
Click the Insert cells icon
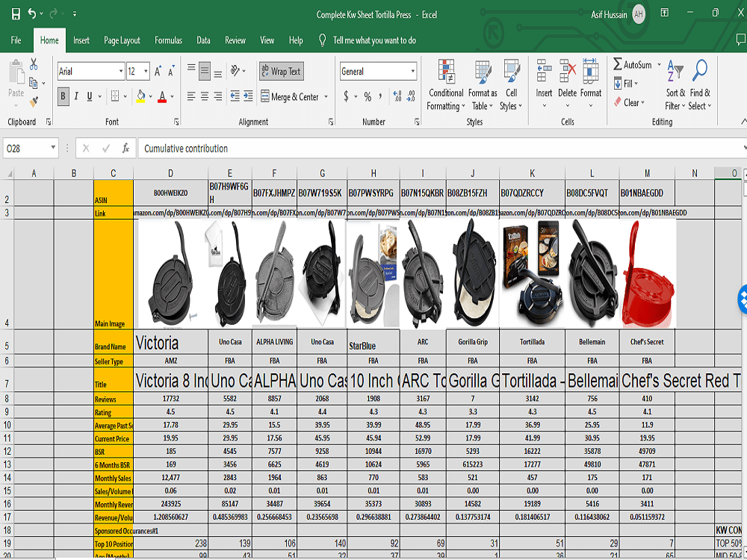(544, 71)
